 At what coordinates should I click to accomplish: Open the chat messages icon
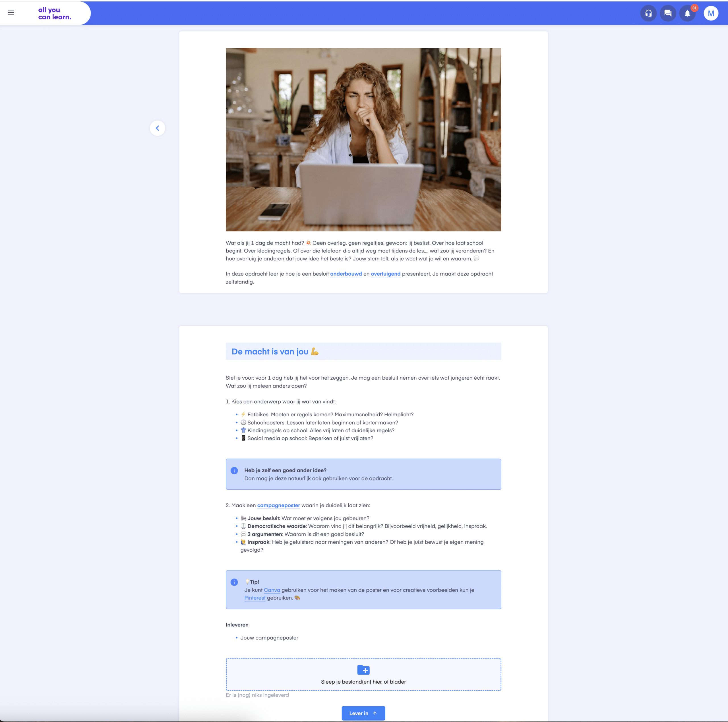click(668, 14)
